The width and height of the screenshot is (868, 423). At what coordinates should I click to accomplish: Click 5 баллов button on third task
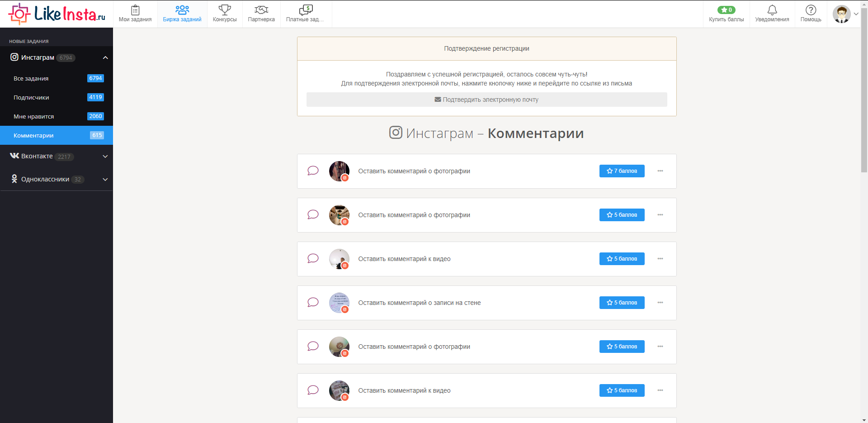(x=622, y=259)
